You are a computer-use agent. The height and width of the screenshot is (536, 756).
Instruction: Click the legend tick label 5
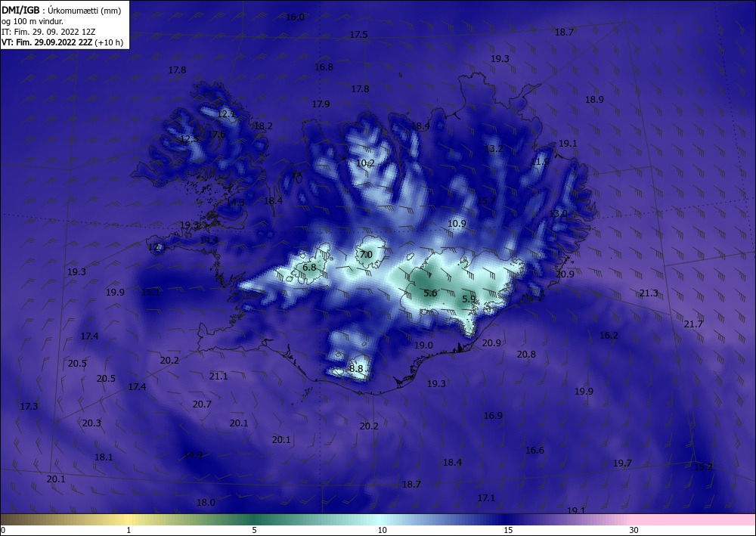tap(254, 531)
